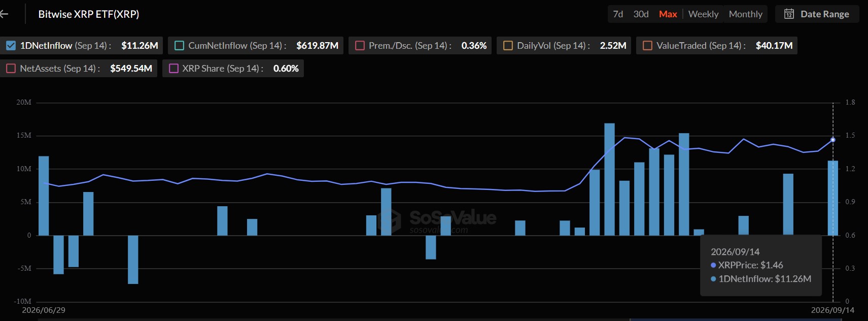Click the Bitwise XRP ETF(XRP) title

tap(89, 14)
